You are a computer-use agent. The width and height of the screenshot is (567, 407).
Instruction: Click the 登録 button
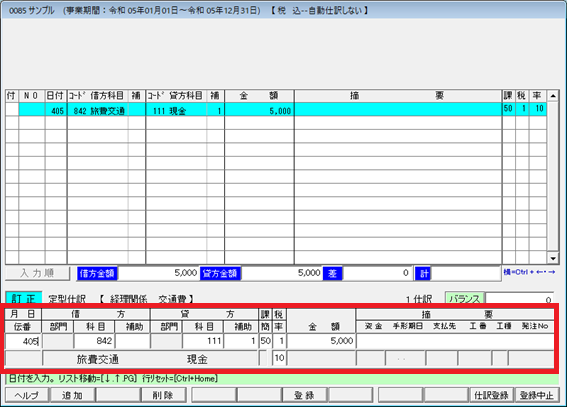304,395
